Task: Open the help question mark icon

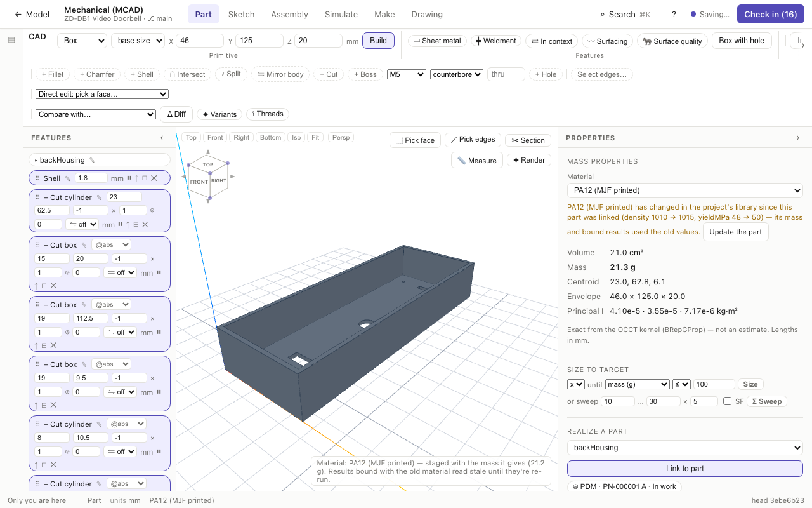Action: click(x=674, y=14)
